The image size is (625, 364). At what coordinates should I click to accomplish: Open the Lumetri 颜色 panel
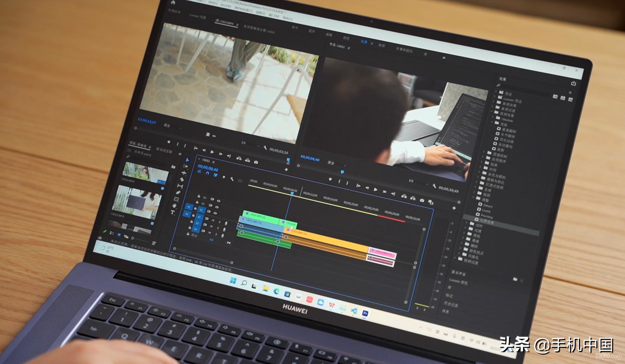[458, 281]
